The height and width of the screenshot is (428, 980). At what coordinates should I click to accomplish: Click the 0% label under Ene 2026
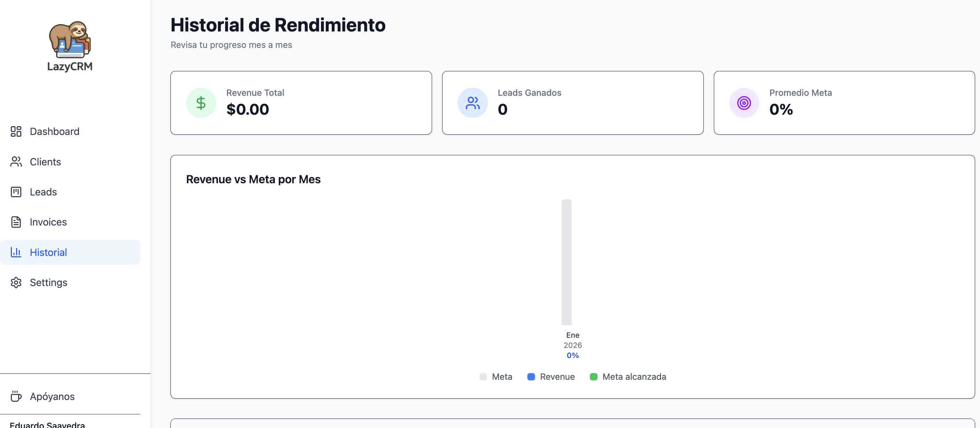[x=572, y=355]
